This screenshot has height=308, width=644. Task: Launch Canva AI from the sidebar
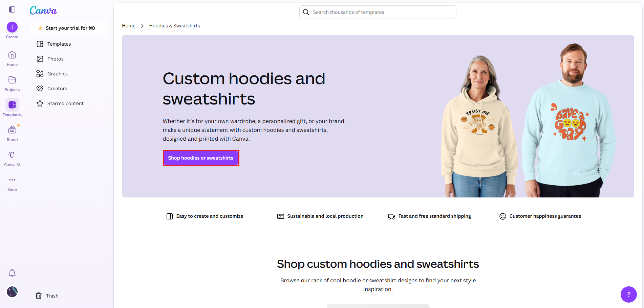point(12,158)
